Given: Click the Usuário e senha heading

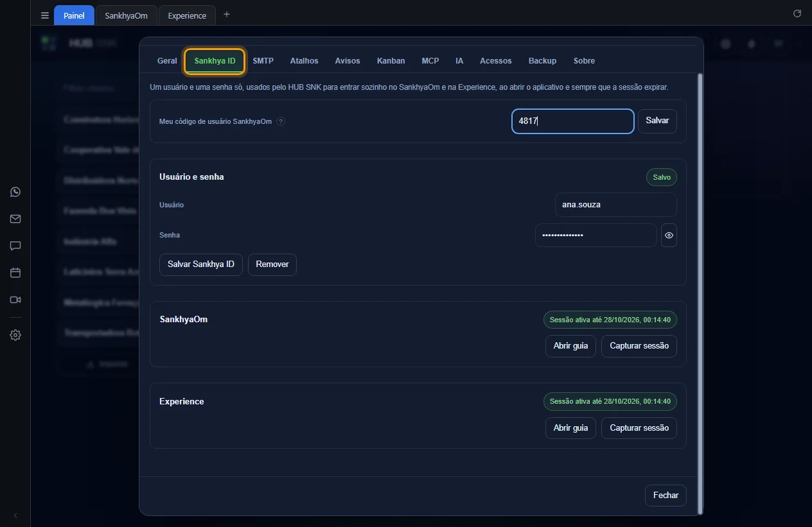Looking at the screenshot, I should point(191,177).
